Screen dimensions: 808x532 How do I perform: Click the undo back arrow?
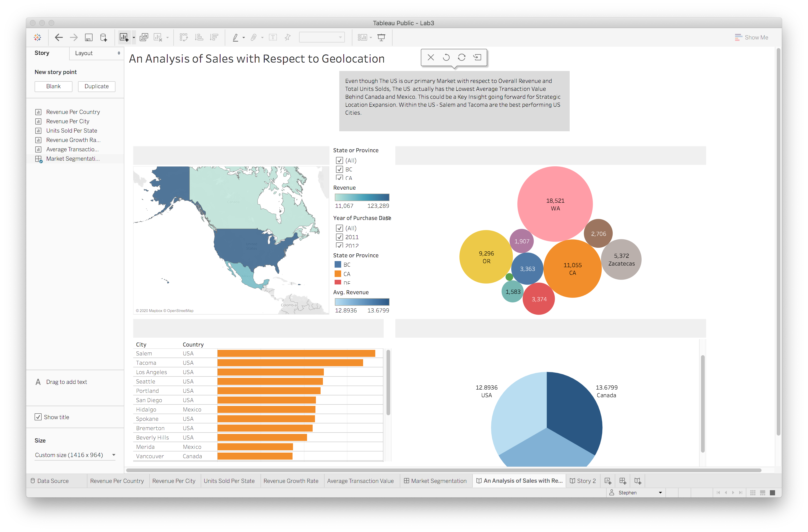59,37
